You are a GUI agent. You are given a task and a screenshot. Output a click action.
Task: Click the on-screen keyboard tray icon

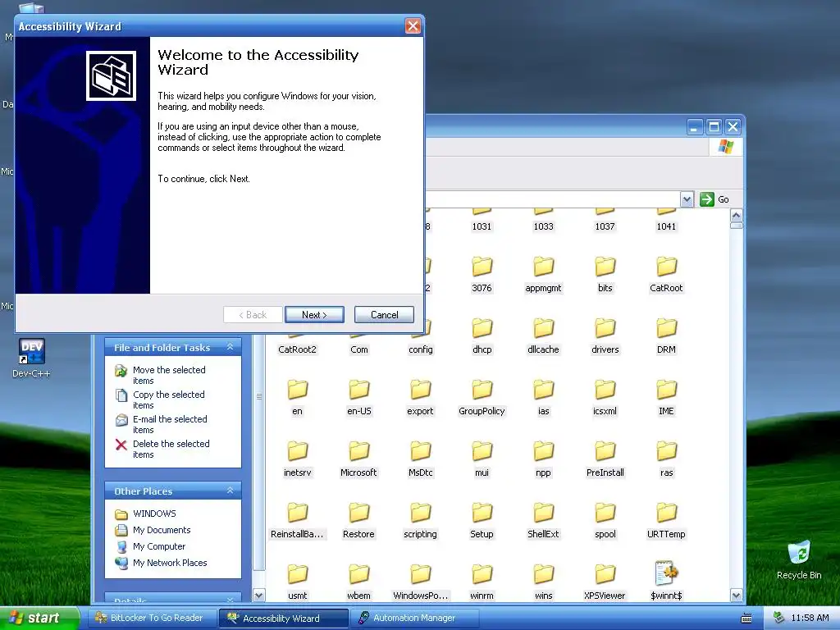pos(746,619)
